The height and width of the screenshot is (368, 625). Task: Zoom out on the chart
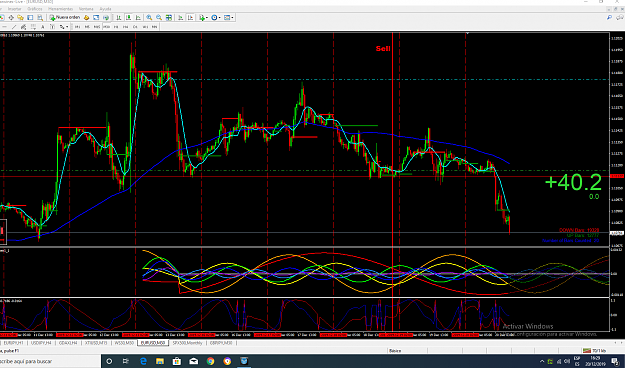point(159,18)
